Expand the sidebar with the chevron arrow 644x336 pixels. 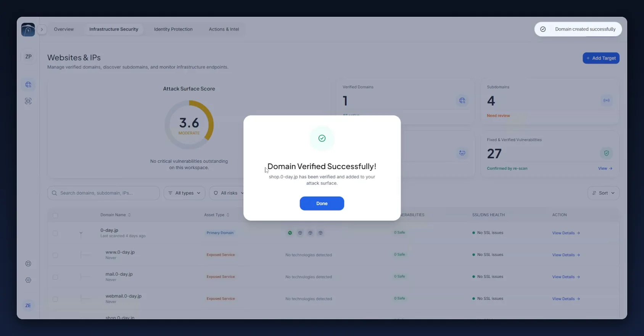tap(42, 29)
